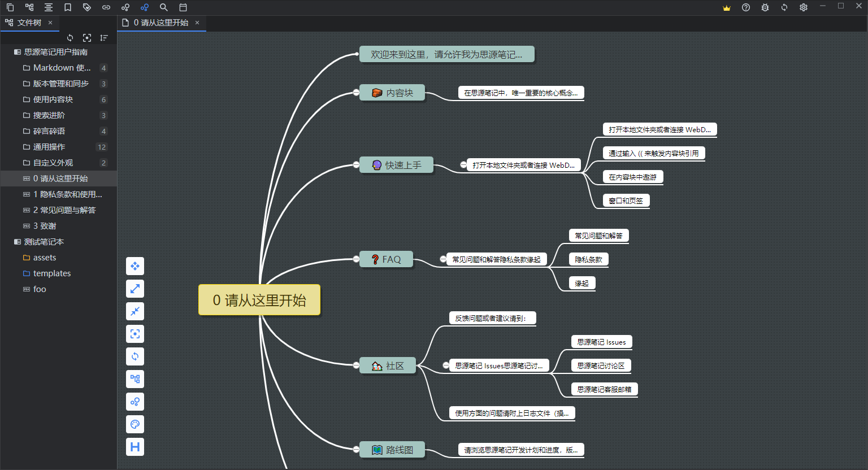Image resolution: width=868 pixels, height=470 pixels.
Task: Open the backlinks link icon in the toolbar
Action: click(x=106, y=7)
